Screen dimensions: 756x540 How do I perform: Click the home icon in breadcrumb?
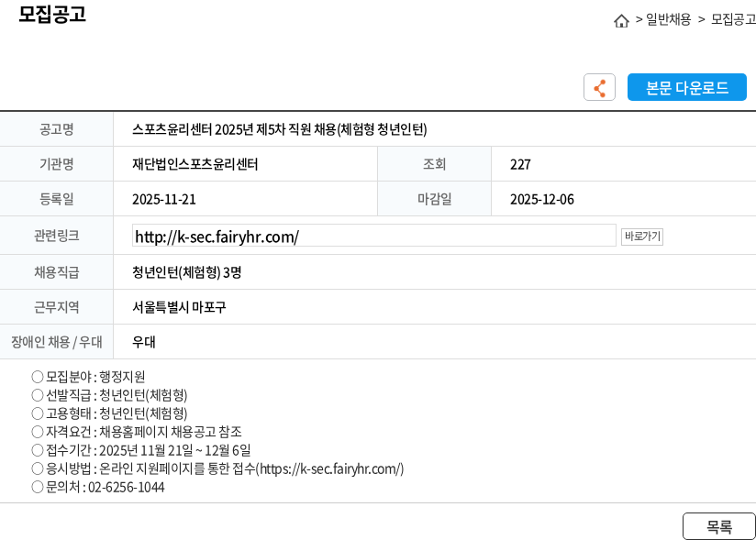[621, 21]
